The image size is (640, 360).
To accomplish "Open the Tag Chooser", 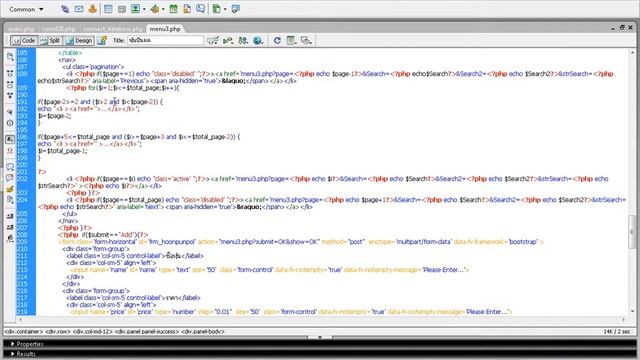I will (236, 9).
